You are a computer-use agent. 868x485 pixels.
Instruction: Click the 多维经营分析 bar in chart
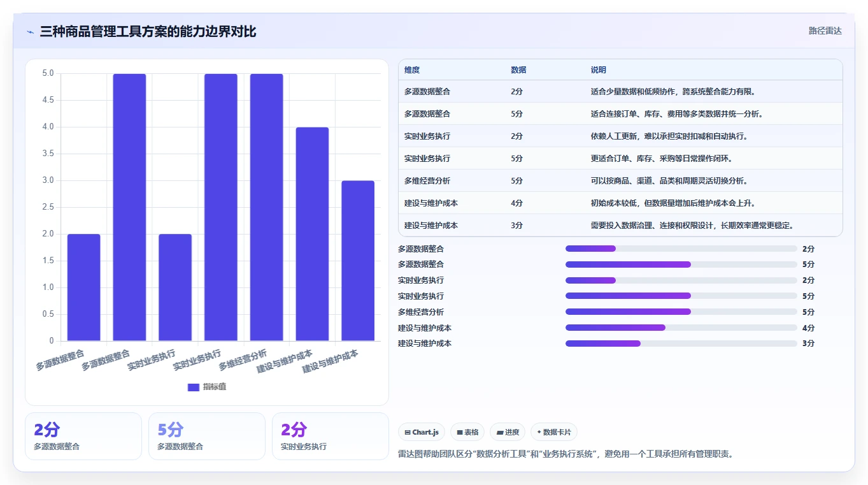[266, 207]
